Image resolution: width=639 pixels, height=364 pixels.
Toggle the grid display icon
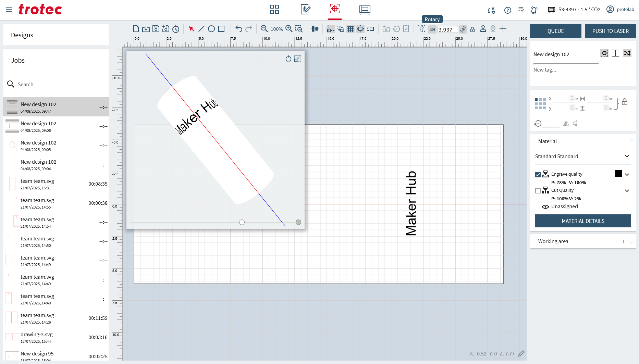(x=350, y=29)
